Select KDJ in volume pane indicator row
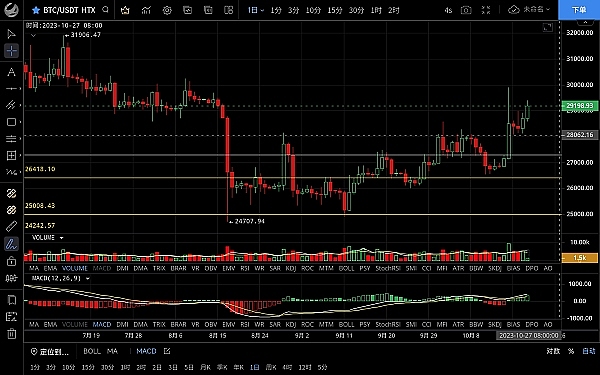 click(291, 269)
